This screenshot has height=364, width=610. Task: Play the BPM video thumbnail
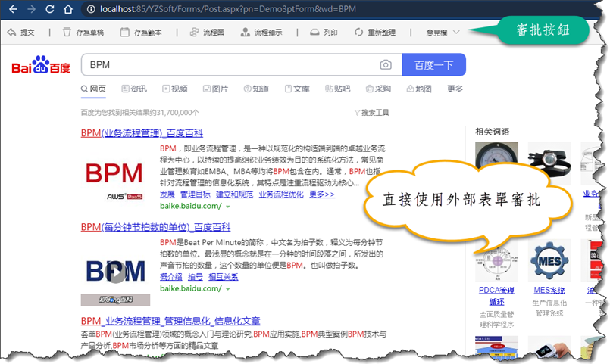(115, 272)
